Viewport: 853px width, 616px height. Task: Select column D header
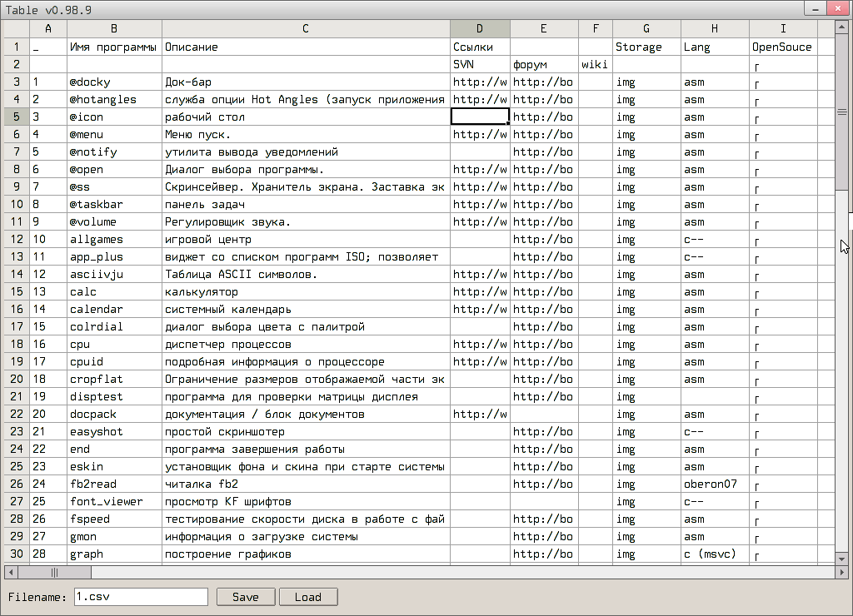(x=480, y=29)
